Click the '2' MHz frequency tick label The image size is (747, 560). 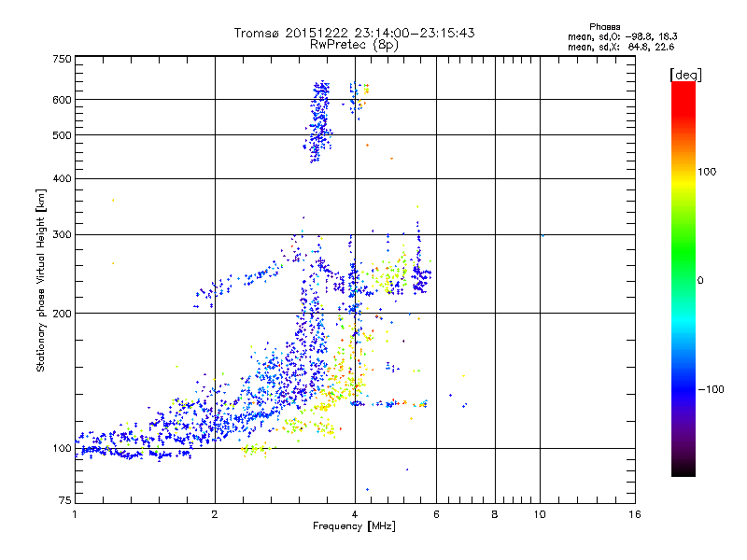click(215, 514)
